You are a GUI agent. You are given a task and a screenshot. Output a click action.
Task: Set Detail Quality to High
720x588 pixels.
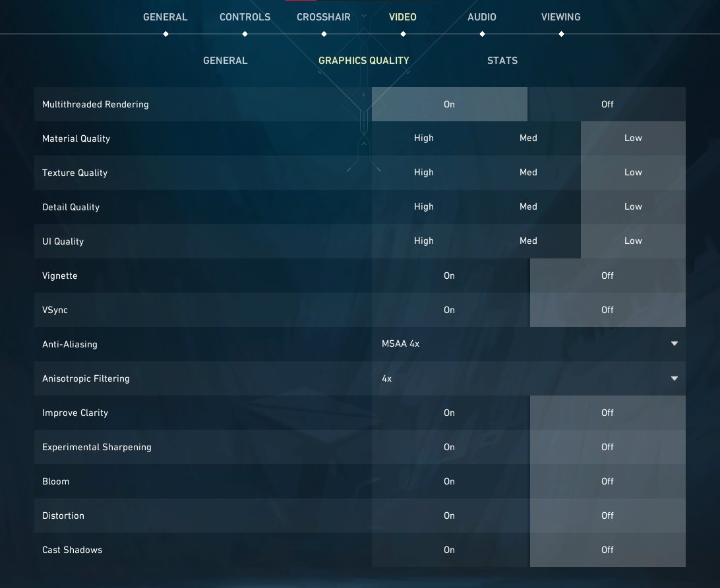click(x=424, y=207)
